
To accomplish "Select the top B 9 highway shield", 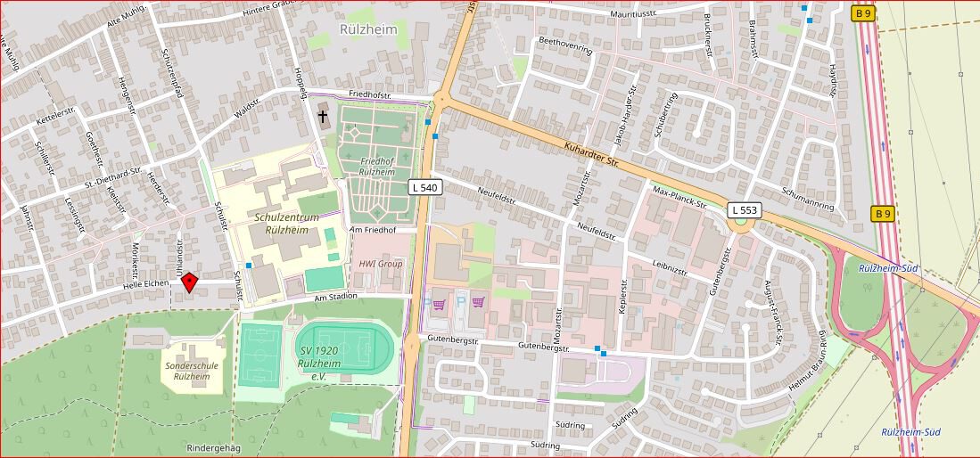I will pos(862,13).
